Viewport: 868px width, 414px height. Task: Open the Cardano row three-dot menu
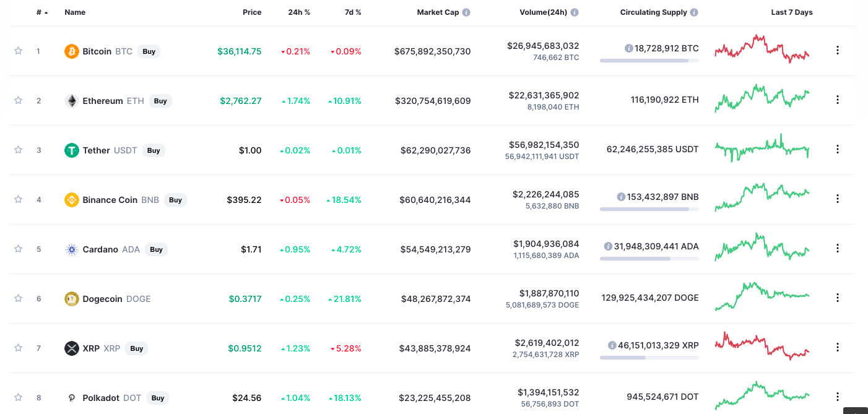point(838,248)
